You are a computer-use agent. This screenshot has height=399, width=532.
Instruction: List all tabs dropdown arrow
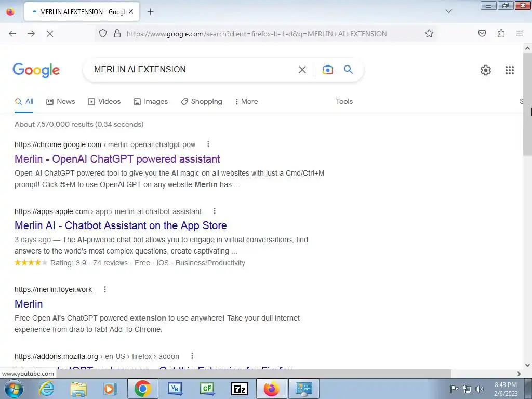tap(448, 11)
